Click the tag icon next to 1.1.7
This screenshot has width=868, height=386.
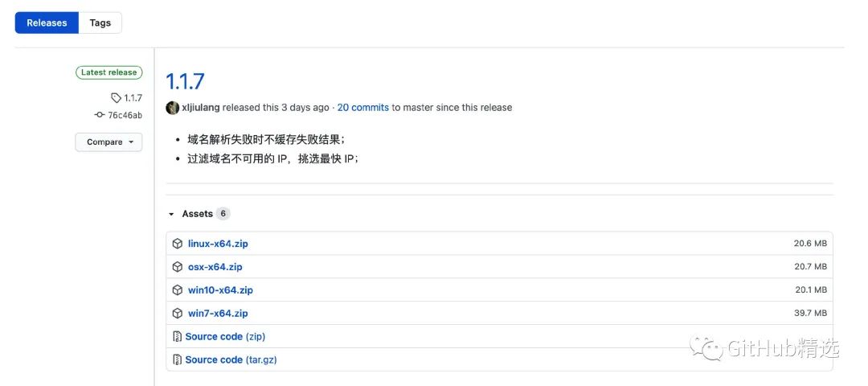pos(116,98)
